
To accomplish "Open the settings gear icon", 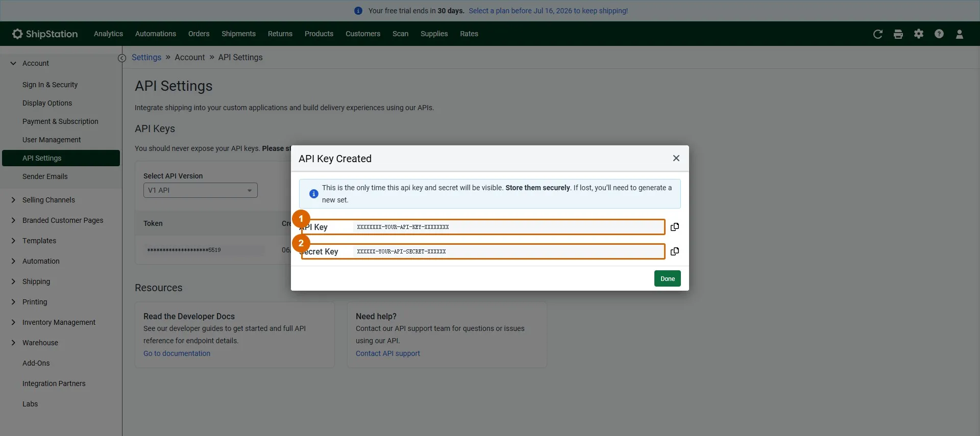I will (x=919, y=34).
